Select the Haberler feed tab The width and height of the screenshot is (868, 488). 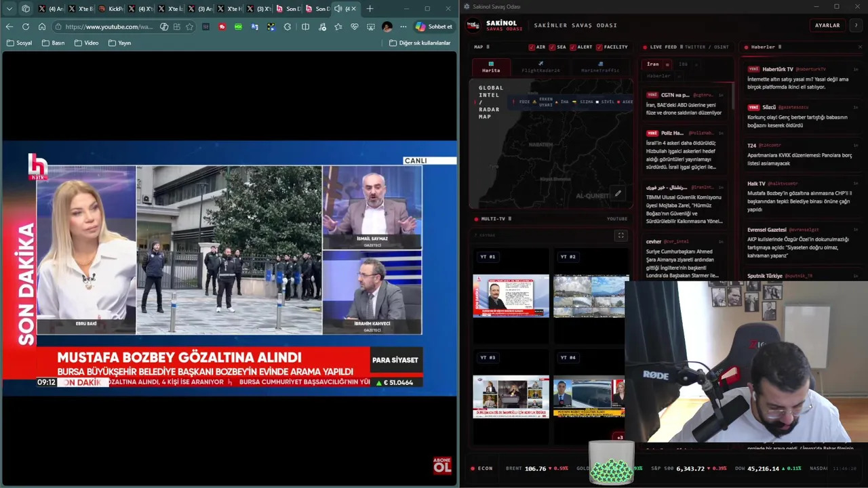[x=658, y=76]
